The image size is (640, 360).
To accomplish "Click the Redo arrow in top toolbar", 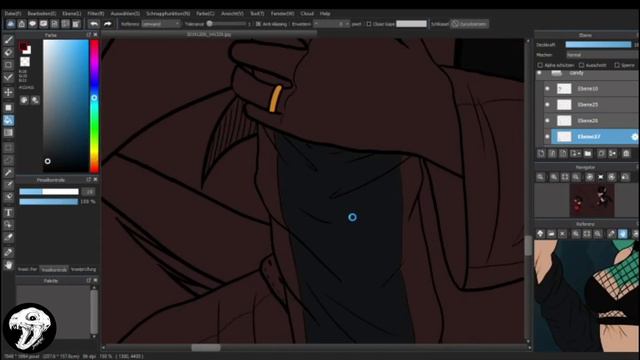I will [x=107, y=24].
